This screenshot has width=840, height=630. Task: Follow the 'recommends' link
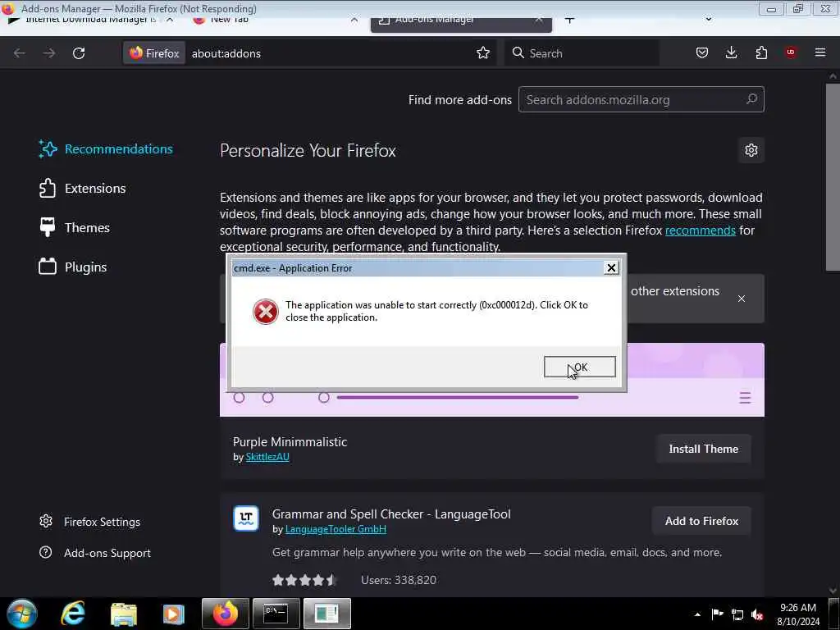coord(701,231)
